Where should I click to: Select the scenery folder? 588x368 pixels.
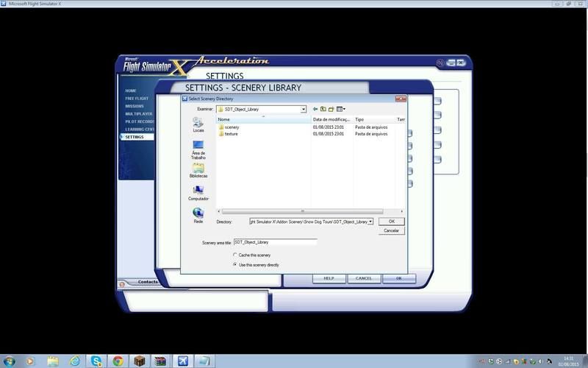point(229,127)
